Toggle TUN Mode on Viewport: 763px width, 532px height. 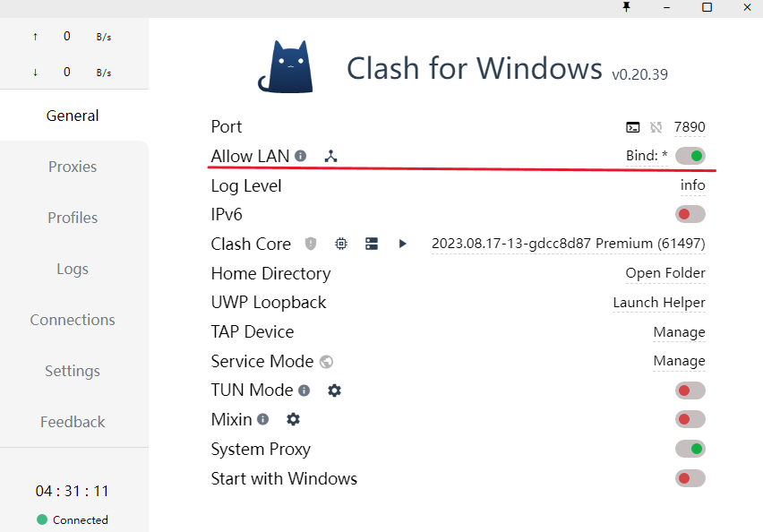point(690,390)
